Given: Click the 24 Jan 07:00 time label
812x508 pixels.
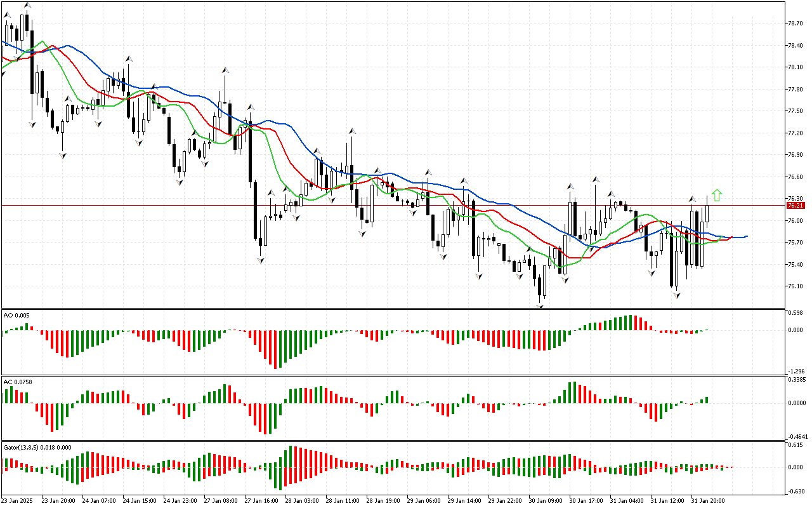Looking at the screenshot, I should [98, 501].
